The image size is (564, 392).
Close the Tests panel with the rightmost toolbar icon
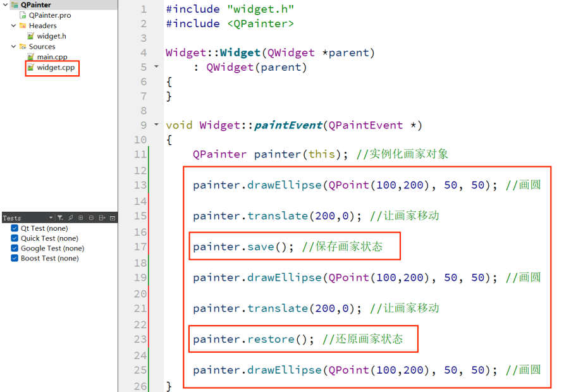click(113, 218)
